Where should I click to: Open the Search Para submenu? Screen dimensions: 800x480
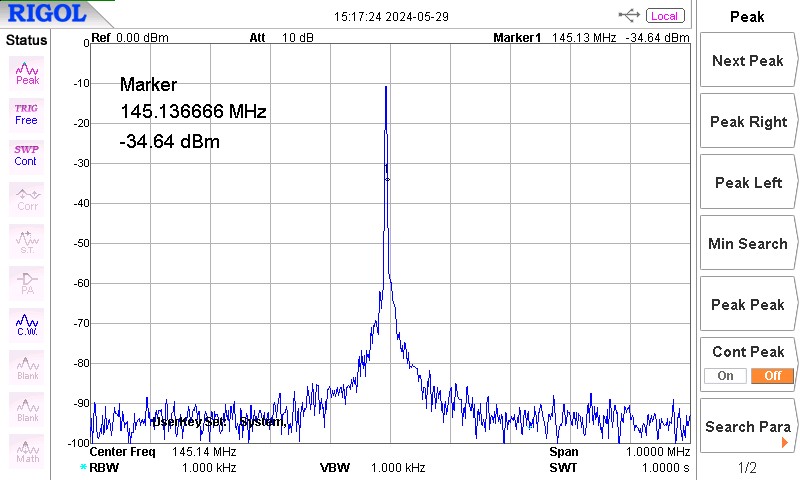[747, 426]
